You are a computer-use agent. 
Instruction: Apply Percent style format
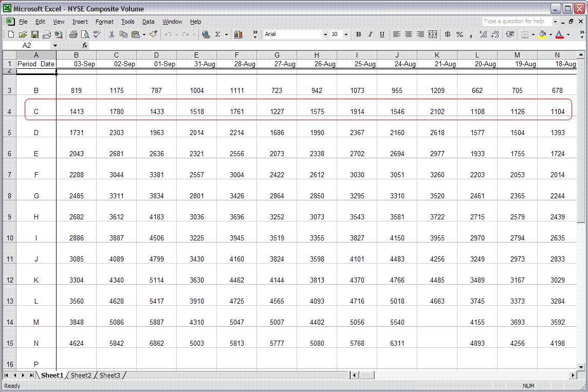460,34
